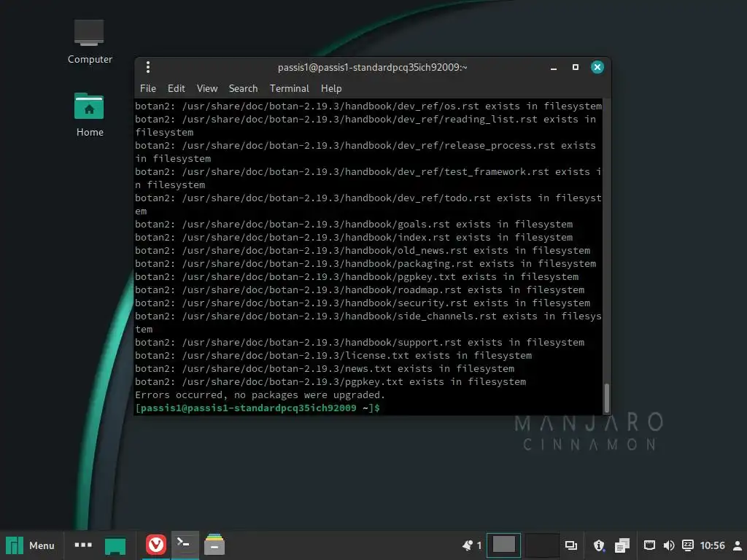Viewport: 747px width, 560px height.
Task: Click the handbook/goals.rst line
Action: click(x=354, y=224)
